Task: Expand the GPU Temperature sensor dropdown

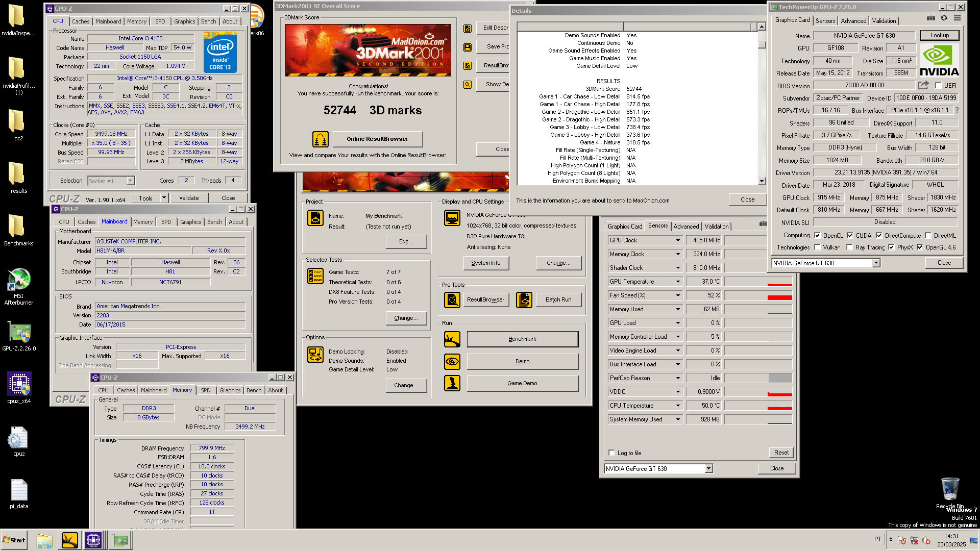Action: point(678,282)
